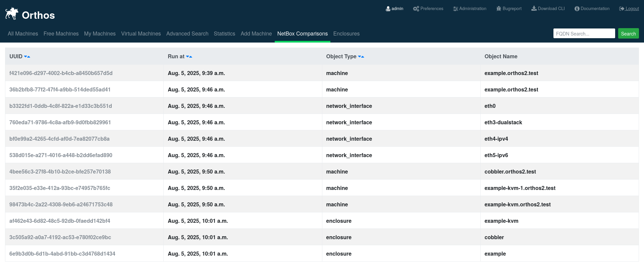Image resolution: width=644 pixels, height=267 pixels.
Task: Open Virtual Machines tab
Action: click(x=141, y=34)
